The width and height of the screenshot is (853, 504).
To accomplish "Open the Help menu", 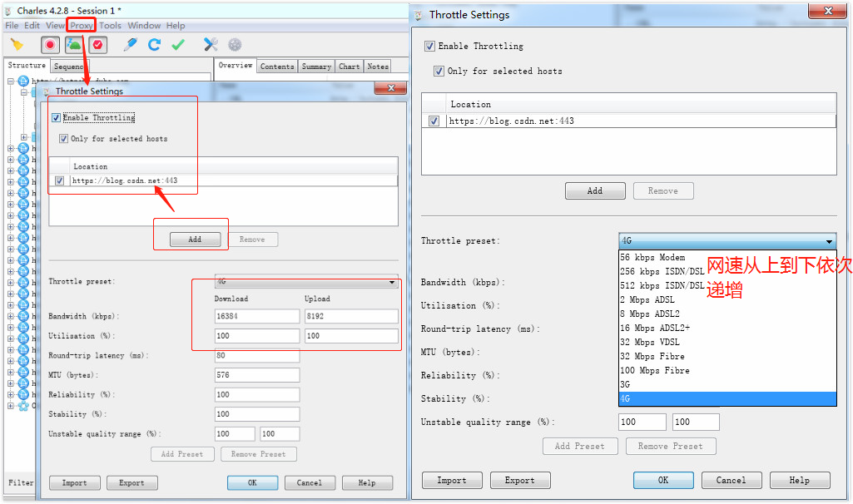I will pos(175,26).
